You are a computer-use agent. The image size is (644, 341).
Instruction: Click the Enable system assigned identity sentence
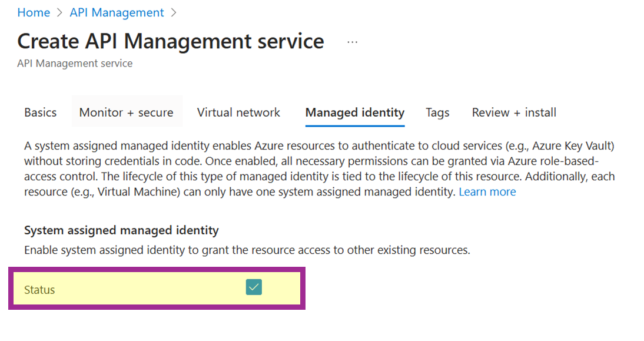coord(247,250)
